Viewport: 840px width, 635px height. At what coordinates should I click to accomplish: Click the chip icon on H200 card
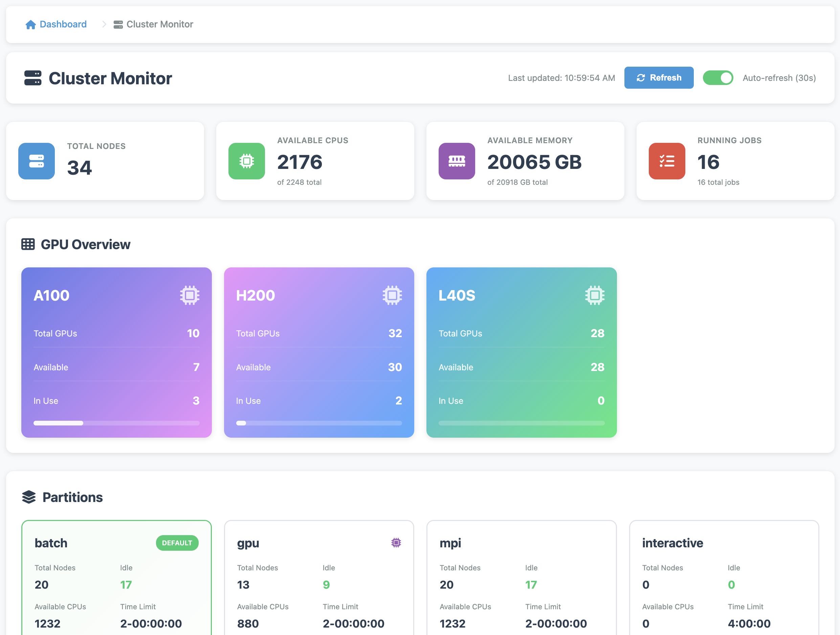392,295
